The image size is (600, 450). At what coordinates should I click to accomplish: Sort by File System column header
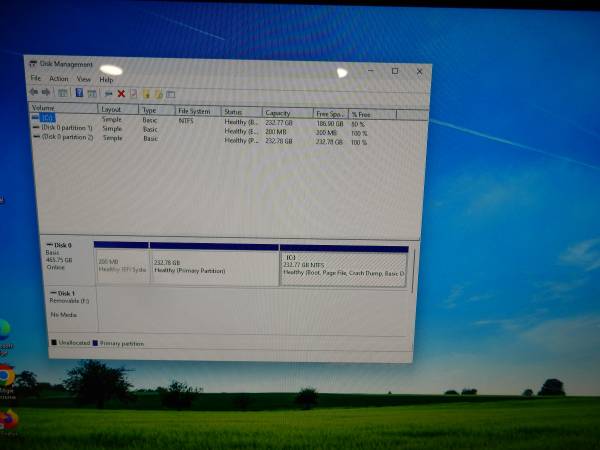tap(194, 111)
